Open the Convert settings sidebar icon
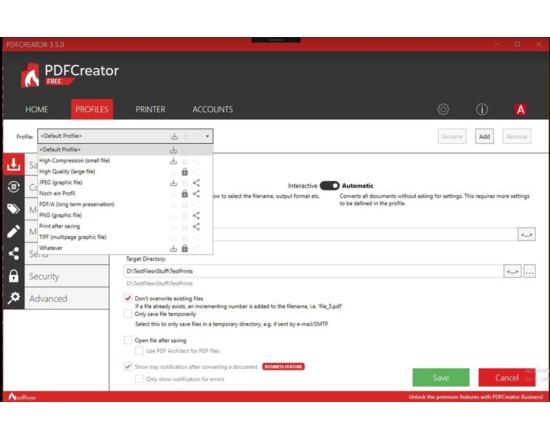This screenshot has width=550, height=440. coord(13,187)
